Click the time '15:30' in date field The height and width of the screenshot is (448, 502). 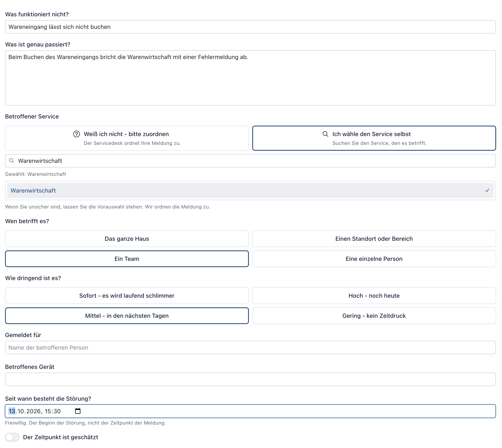point(53,411)
